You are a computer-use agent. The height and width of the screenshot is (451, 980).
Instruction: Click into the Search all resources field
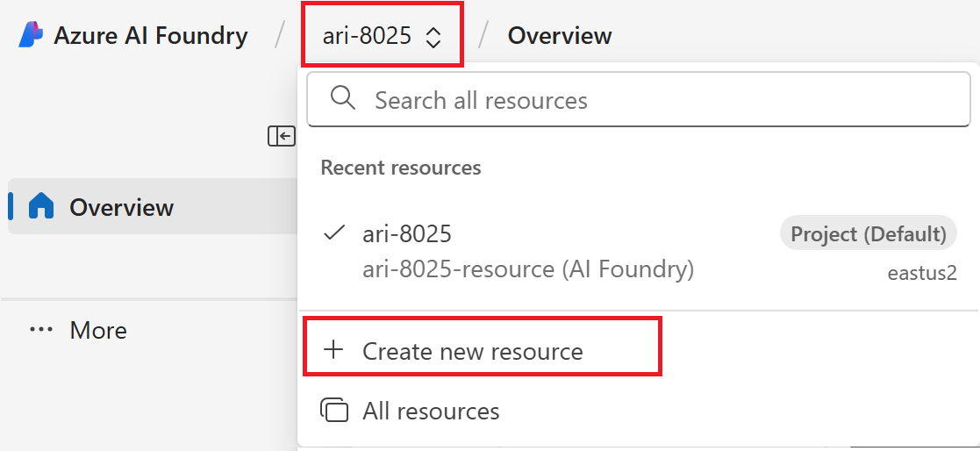point(649,100)
